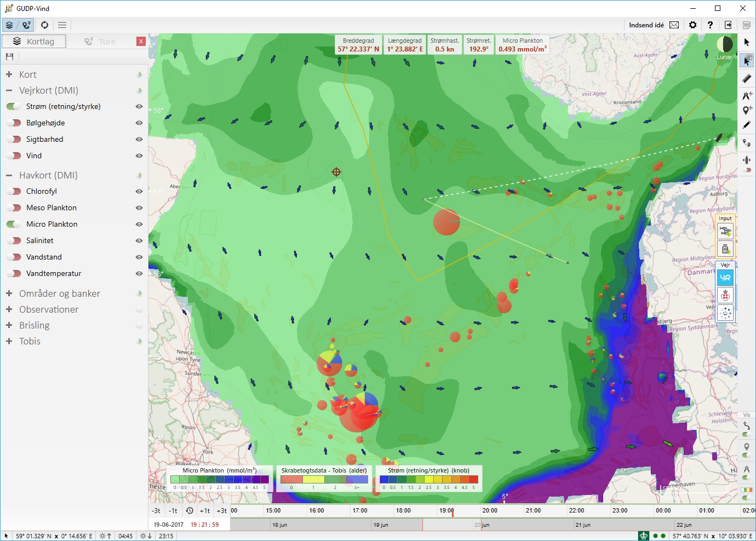Click the keyboard-like grid toolbar icon
756x541 pixels.
pyautogui.click(x=62, y=25)
